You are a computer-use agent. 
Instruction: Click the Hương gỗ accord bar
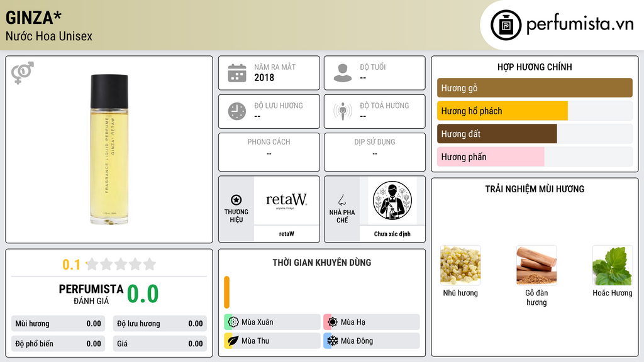tap(535, 88)
